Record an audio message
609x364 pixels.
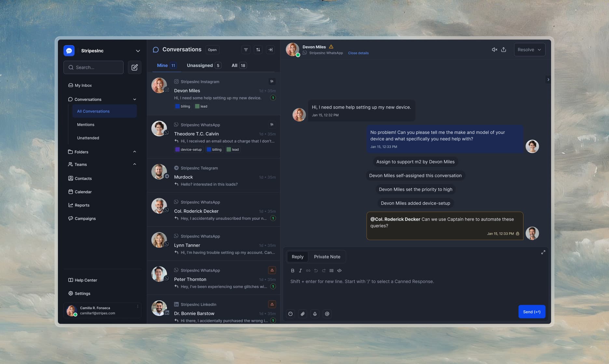[315, 314]
